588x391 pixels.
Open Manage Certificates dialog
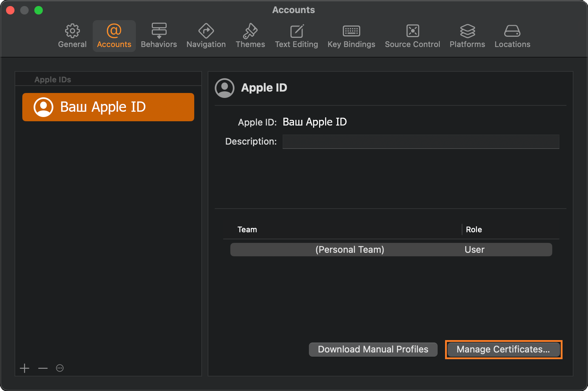(x=503, y=349)
